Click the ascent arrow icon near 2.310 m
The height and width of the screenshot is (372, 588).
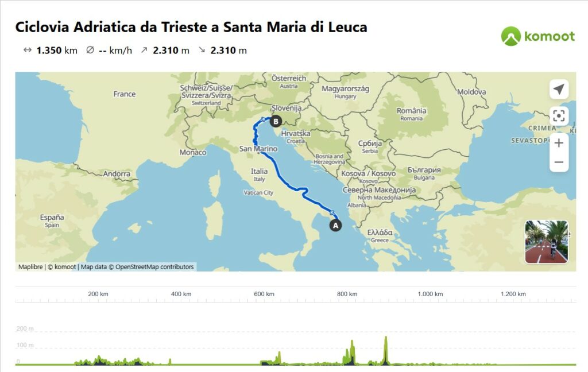tap(144, 50)
